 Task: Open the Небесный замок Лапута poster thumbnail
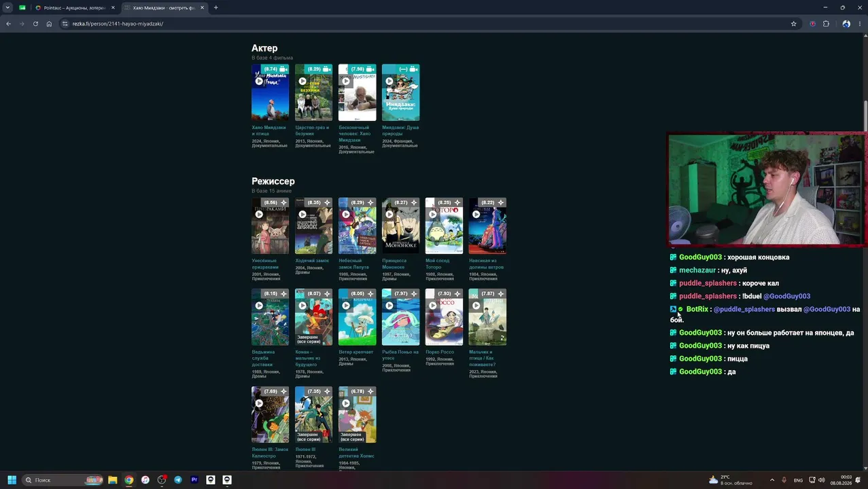pyautogui.click(x=357, y=225)
